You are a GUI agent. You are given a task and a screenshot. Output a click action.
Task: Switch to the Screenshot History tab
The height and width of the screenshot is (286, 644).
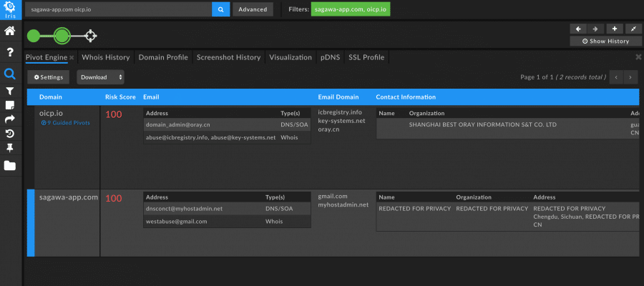click(228, 57)
